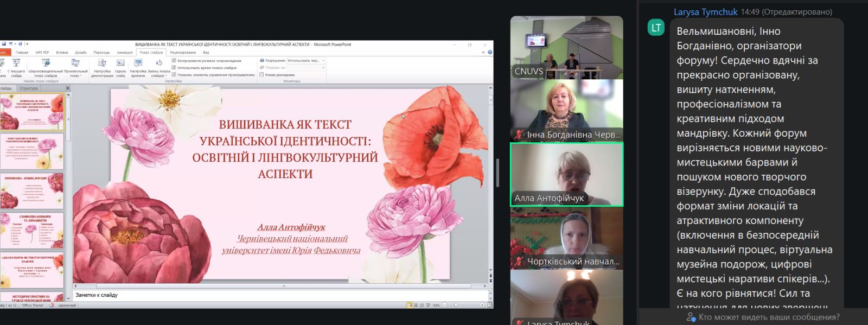The width and height of the screenshot is (868, 325).
Task: Open the Главная ribbon tab
Action: (x=22, y=52)
